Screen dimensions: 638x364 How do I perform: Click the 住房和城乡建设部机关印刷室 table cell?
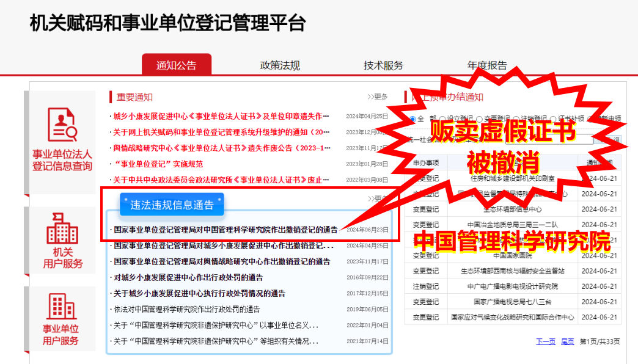pos(513,178)
